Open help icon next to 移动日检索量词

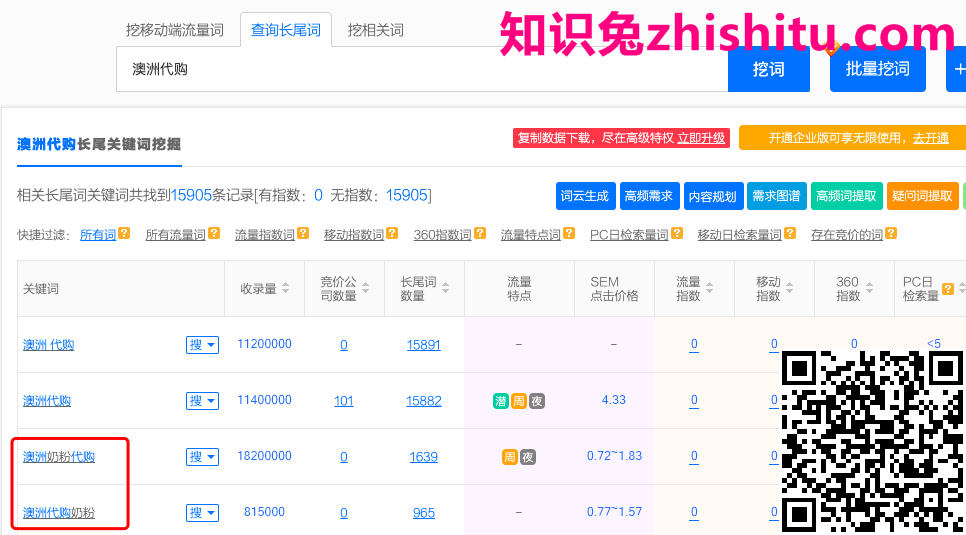790,234
